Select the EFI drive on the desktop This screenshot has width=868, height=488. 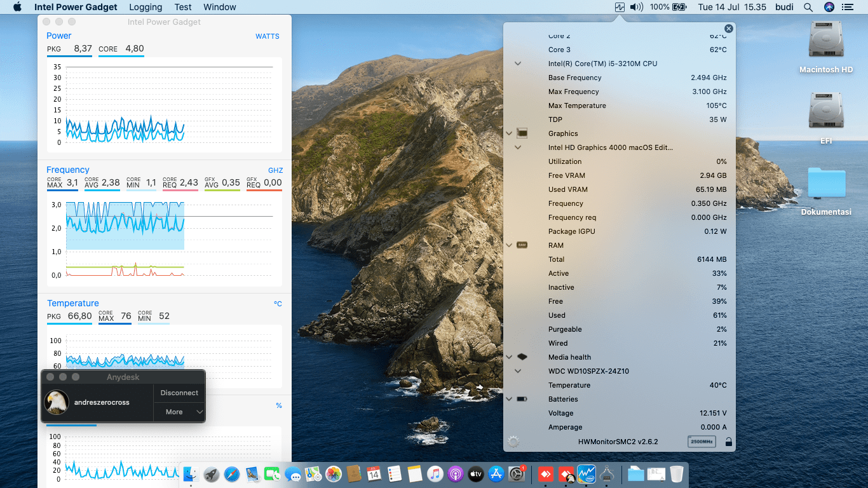coord(826,118)
